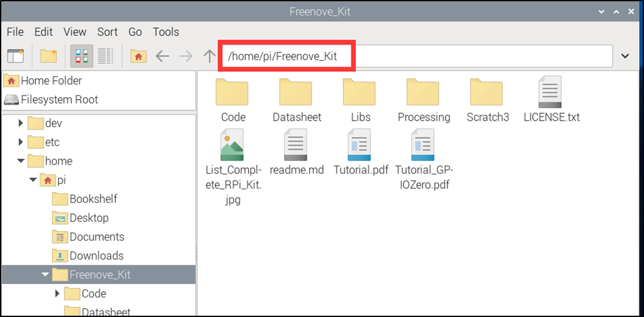Click the /home/pi/Freenove_Kit path field
Viewport: 644px width, 317px height.
pos(417,56)
